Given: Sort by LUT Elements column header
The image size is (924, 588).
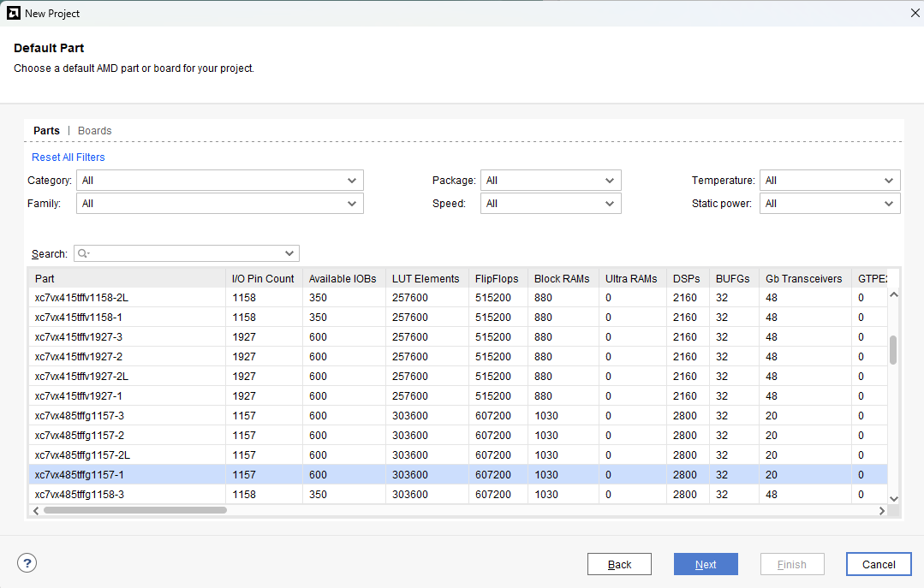Looking at the screenshot, I should [x=426, y=278].
